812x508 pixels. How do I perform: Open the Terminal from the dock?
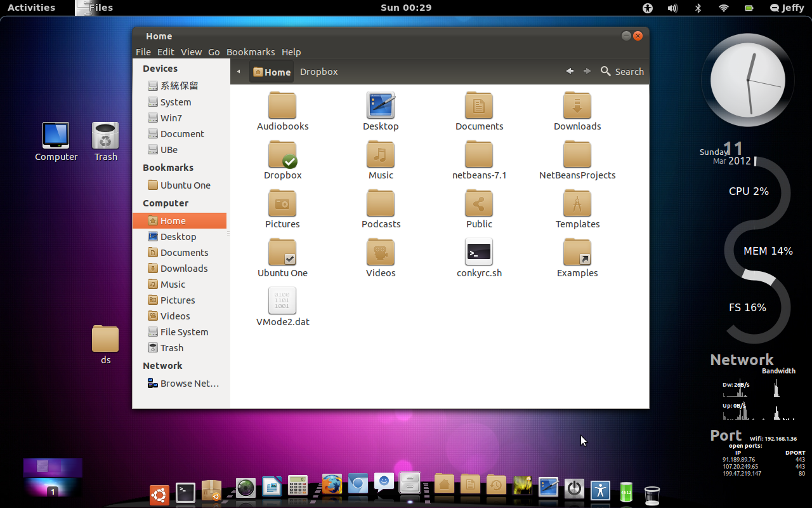coord(185,492)
